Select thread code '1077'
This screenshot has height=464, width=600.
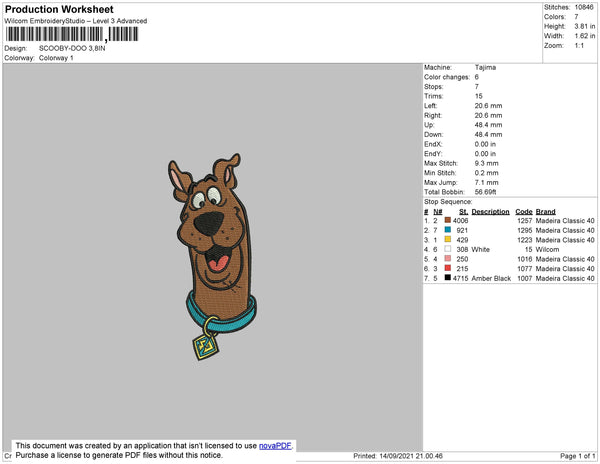(525, 269)
